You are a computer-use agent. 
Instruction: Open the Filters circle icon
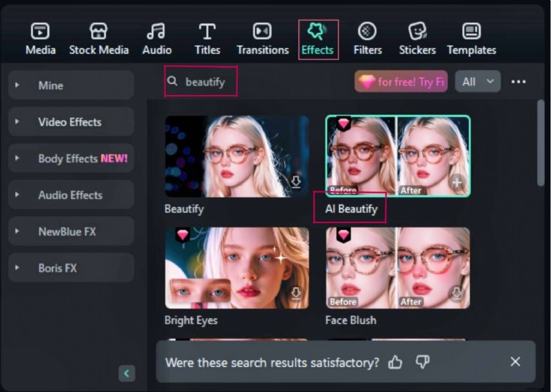[x=367, y=31]
